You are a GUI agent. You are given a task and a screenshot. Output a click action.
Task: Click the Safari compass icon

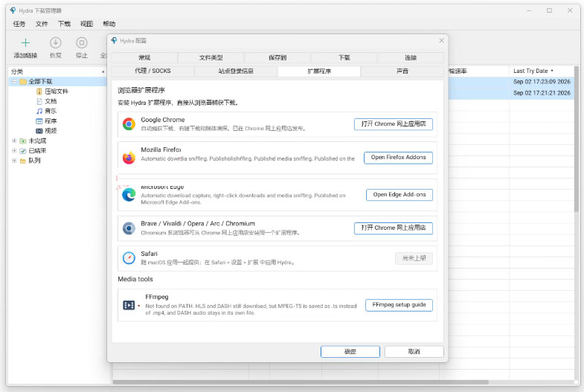tap(129, 258)
